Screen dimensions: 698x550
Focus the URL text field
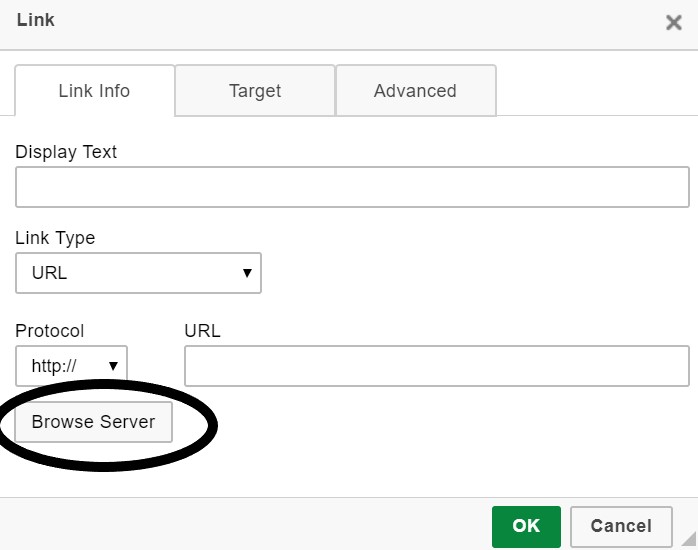pyautogui.click(x=437, y=366)
